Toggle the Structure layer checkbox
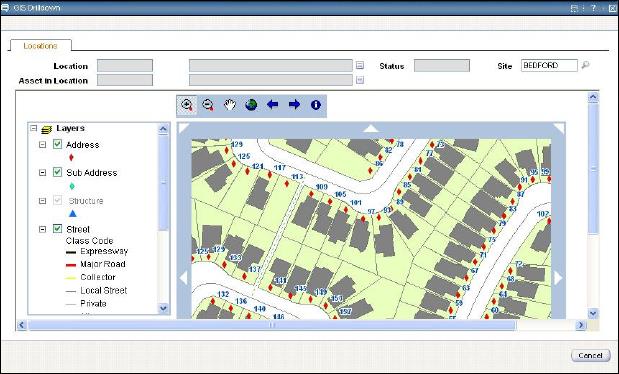Viewport: 619px width, 374px height. [x=57, y=200]
